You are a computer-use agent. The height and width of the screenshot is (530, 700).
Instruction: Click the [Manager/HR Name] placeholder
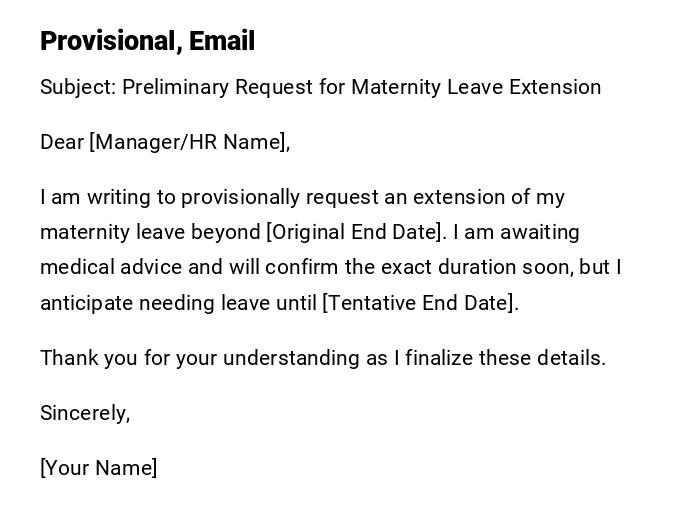tap(188, 142)
